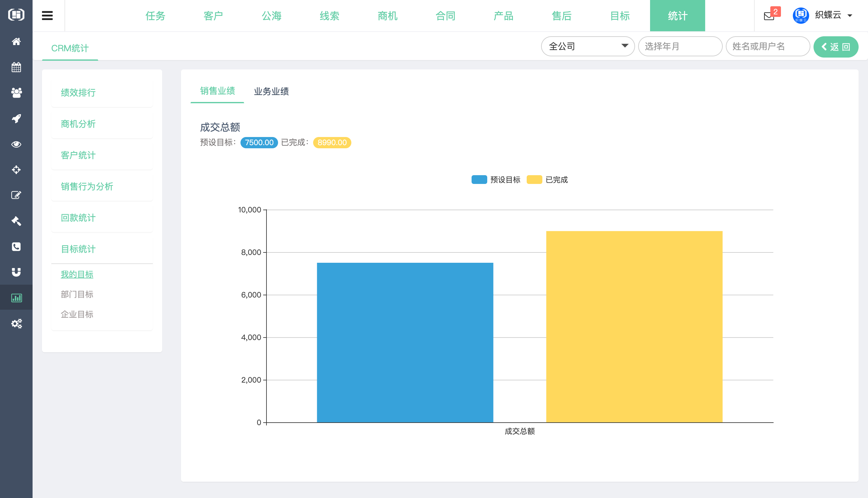Viewport: 868px width, 498px height.
Task: Select the team members icon
Action: pyautogui.click(x=16, y=93)
